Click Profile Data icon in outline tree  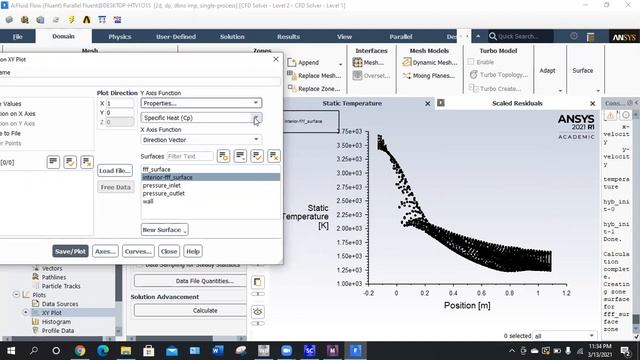[36, 331]
